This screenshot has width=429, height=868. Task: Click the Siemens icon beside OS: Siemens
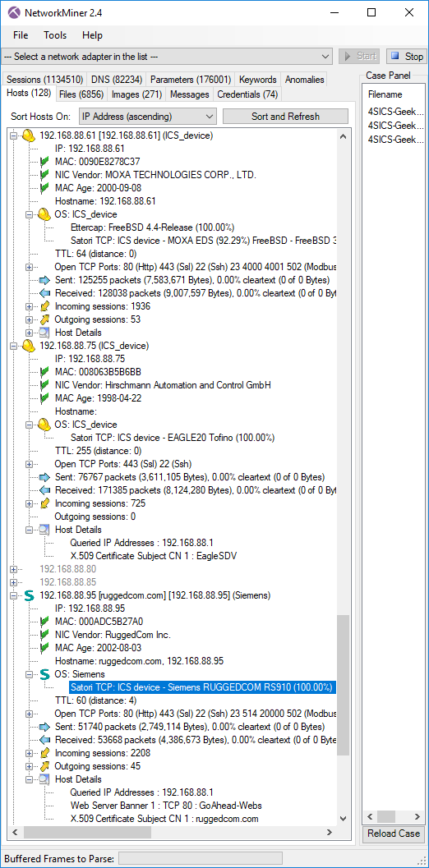[45, 674]
